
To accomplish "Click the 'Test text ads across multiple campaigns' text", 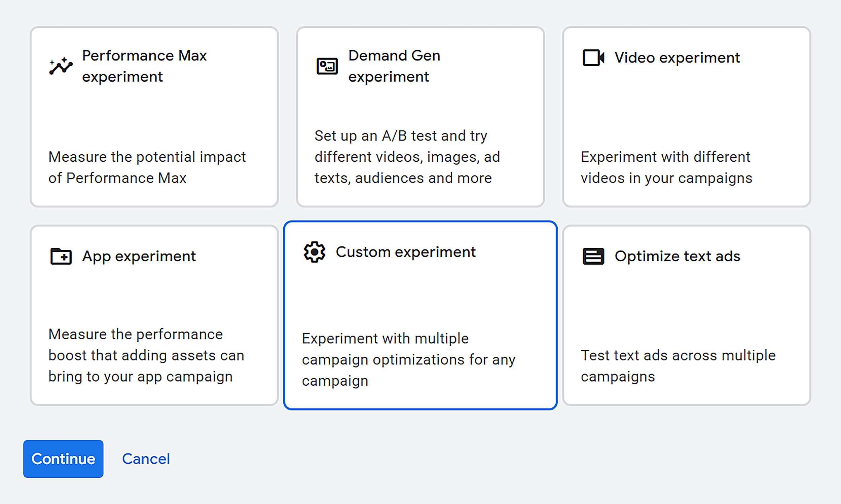I will click(678, 365).
